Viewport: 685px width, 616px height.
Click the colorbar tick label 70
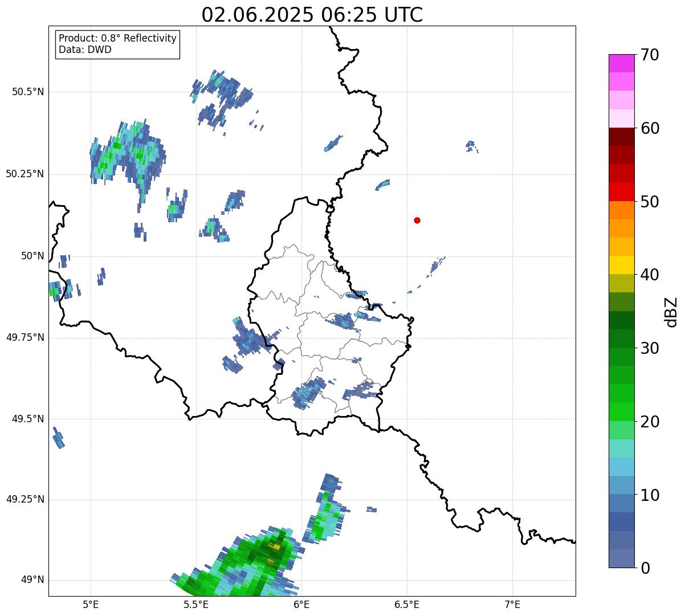click(x=650, y=55)
